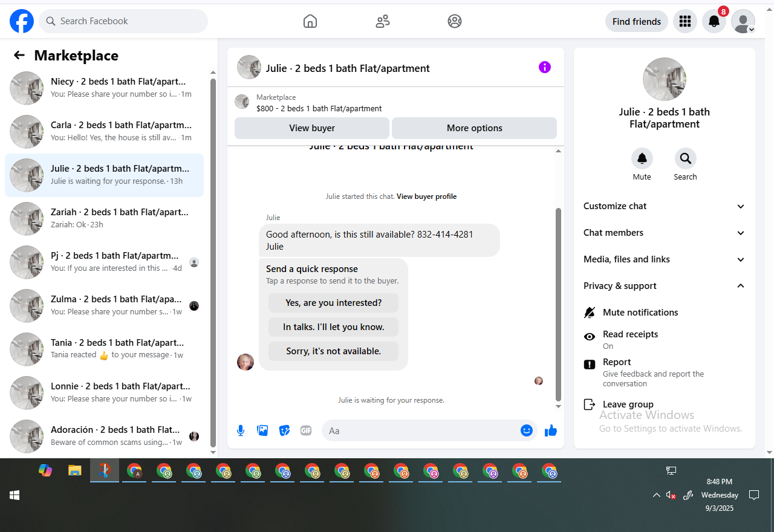This screenshot has width=774, height=532.
Task: Expand the Chat members section
Action: click(x=665, y=233)
